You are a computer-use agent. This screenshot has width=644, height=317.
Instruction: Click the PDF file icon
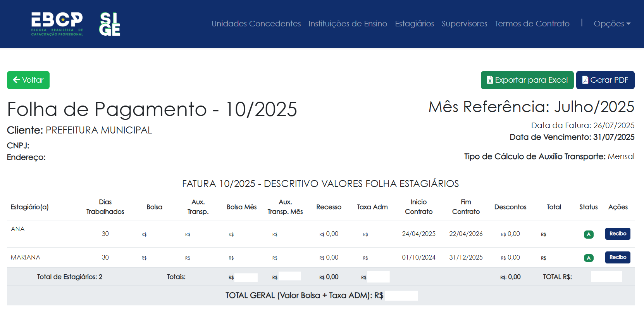585,80
